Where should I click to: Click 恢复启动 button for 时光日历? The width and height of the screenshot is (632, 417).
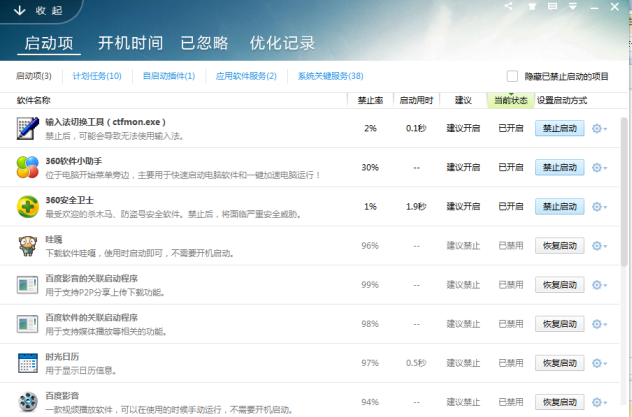click(x=560, y=363)
